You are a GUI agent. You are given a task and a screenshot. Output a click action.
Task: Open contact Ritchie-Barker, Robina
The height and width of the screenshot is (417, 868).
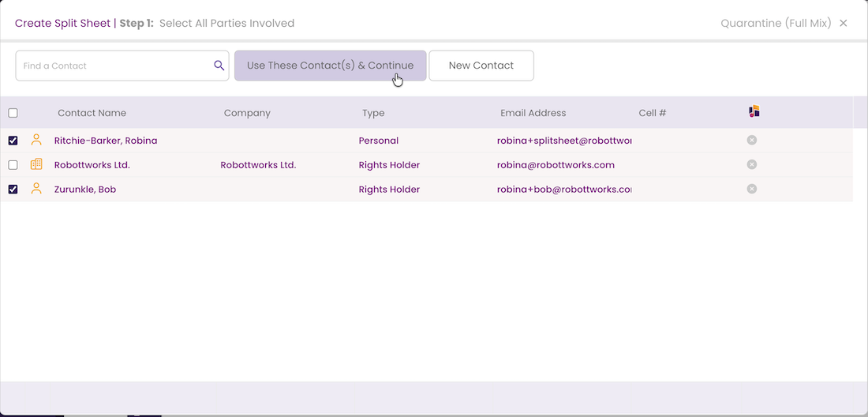pos(106,141)
